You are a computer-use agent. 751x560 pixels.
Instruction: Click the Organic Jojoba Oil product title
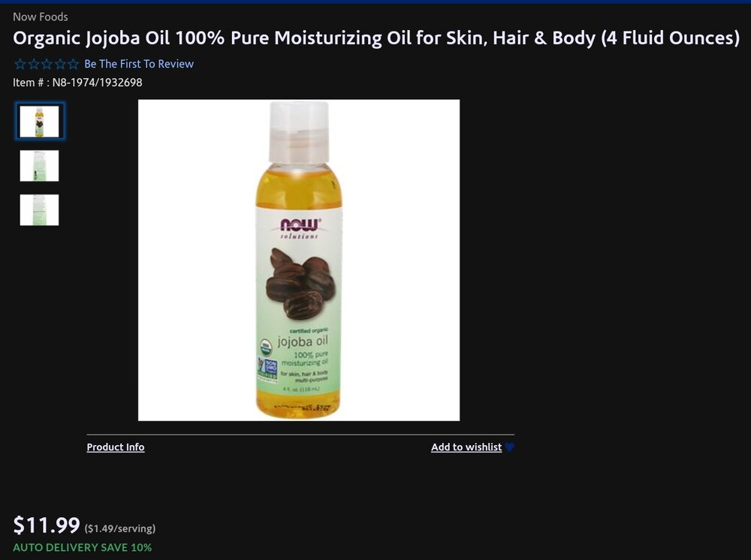coord(376,38)
